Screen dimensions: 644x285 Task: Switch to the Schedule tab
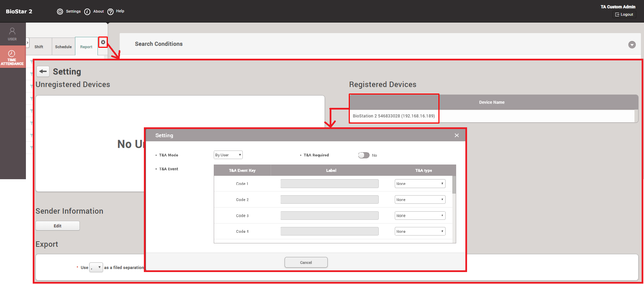[x=63, y=47]
